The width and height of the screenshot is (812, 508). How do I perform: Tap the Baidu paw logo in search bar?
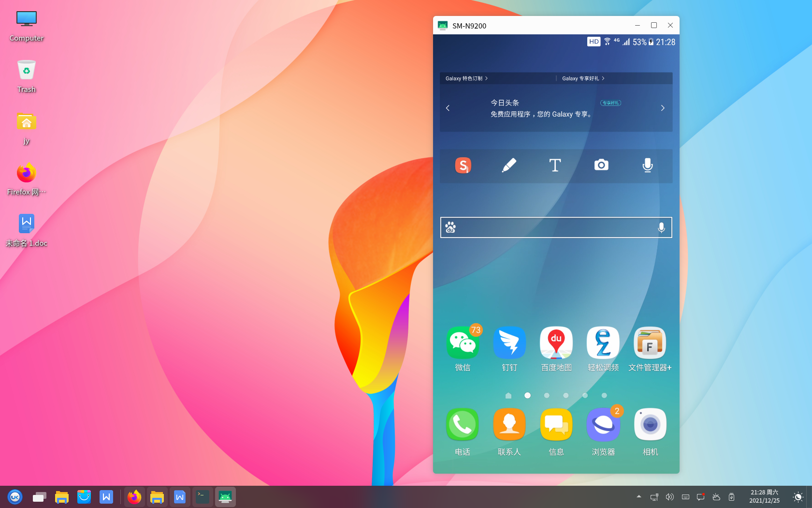coord(450,227)
